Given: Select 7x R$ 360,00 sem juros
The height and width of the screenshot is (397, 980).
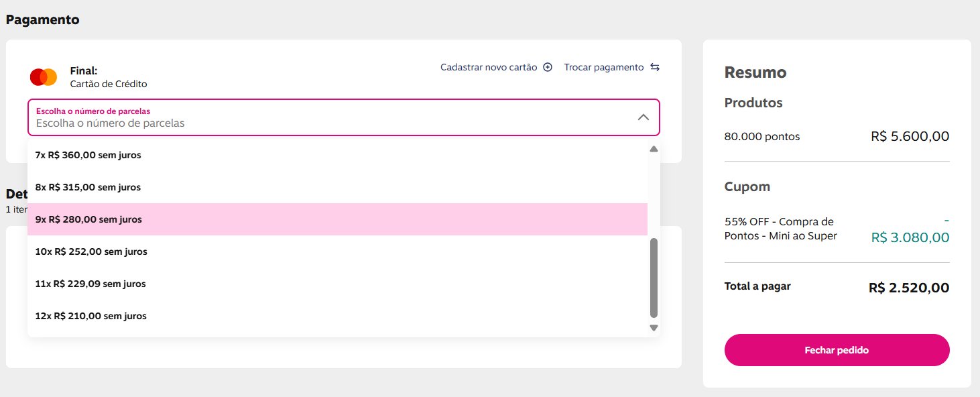Looking at the screenshot, I should point(88,155).
